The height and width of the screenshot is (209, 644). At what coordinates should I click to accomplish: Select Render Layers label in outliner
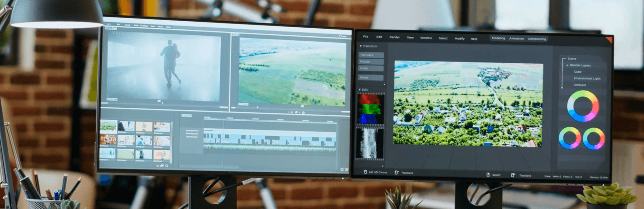coord(580,65)
